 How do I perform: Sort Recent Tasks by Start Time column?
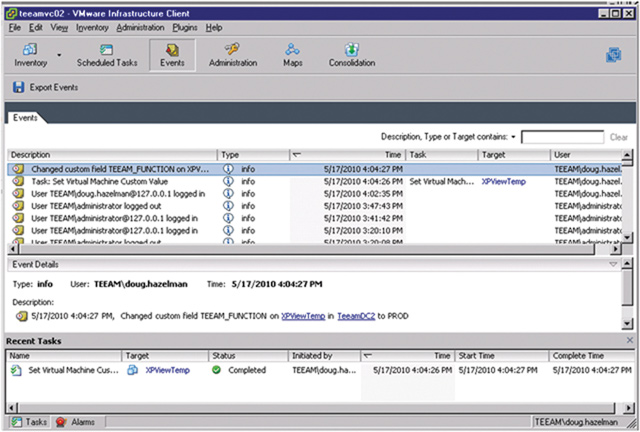pyautogui.click(x=502, y=356)
